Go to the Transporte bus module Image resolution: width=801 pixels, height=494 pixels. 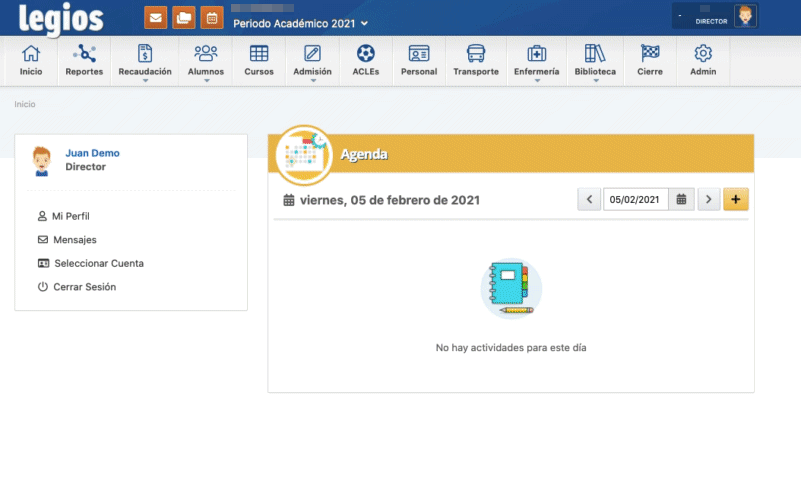coord(476,60)
